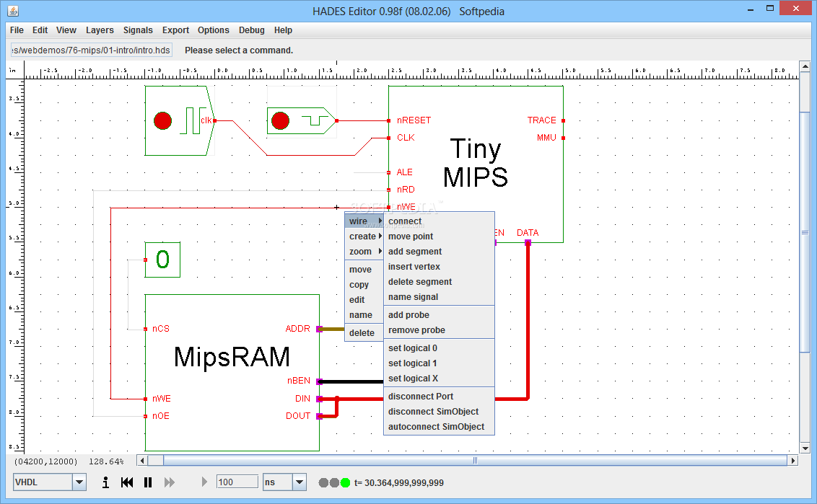The image size is (817, 504).
Task: Open the Edit menu
Action: coord(40,30)
